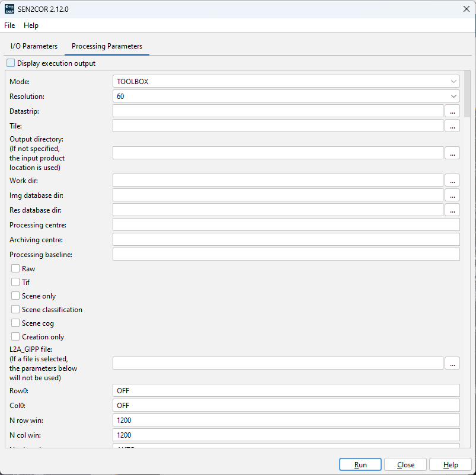
Task: Browse for Img database dir
Action: coord(452,195)
